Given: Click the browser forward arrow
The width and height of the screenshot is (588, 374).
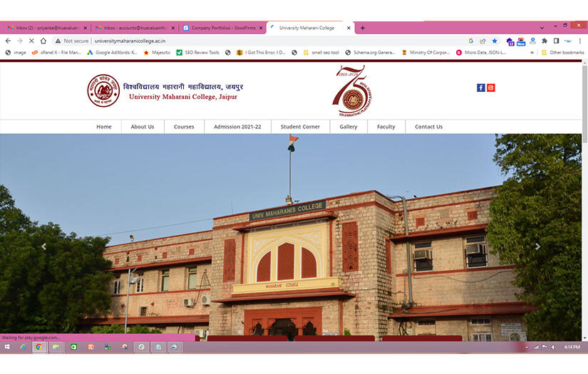Looking at the screenshot, I should [20, 41].
